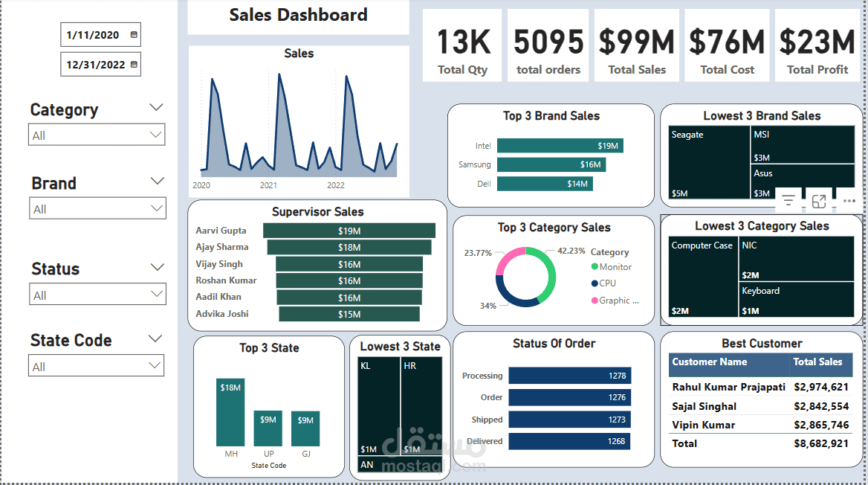
Task: Click Graphic legend pink swatch
Action: pyautogui.click(x=595, y=301)
